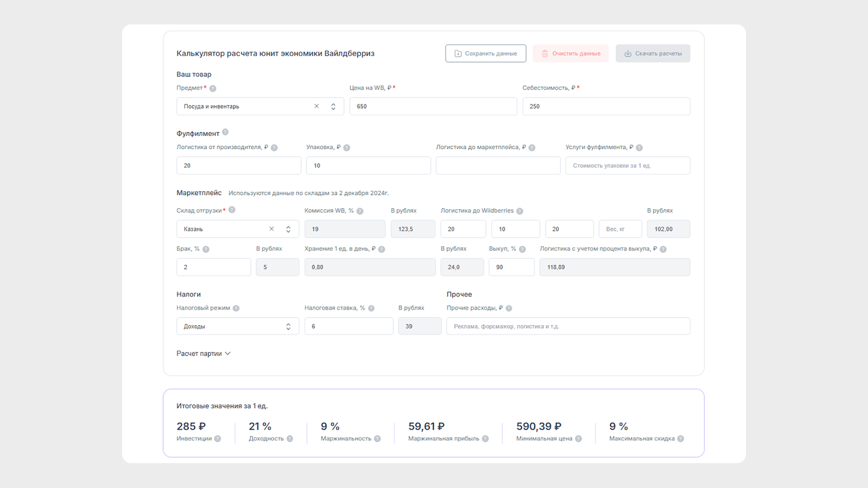Click the Выкуп, % field with 90
Viewport: 868px width, 488px height.
tap(512, 267)
